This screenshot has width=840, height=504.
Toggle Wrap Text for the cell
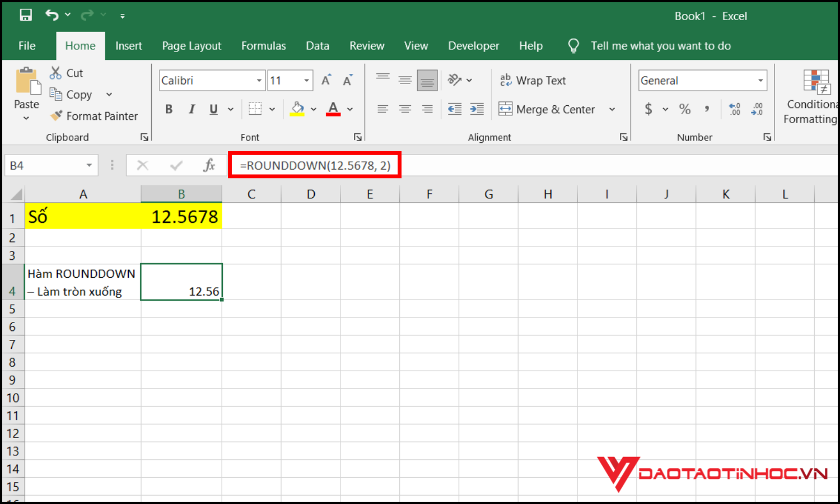tap(533, 81)
